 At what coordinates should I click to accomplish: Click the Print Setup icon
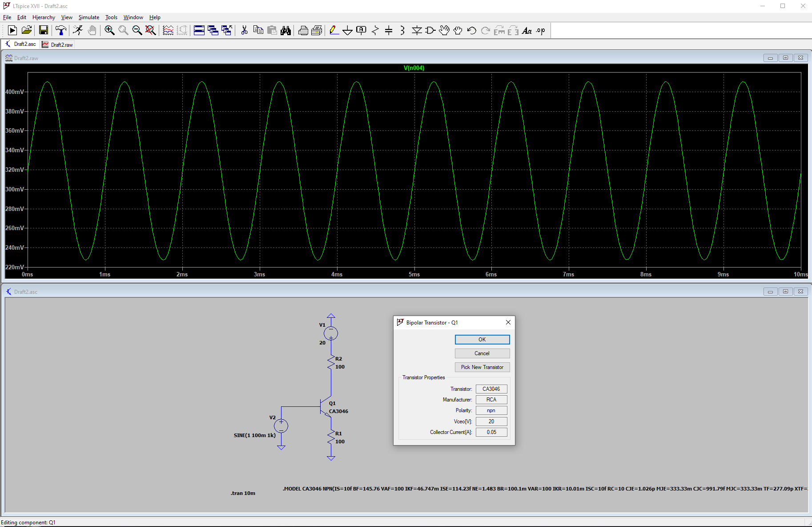point(317,30)
